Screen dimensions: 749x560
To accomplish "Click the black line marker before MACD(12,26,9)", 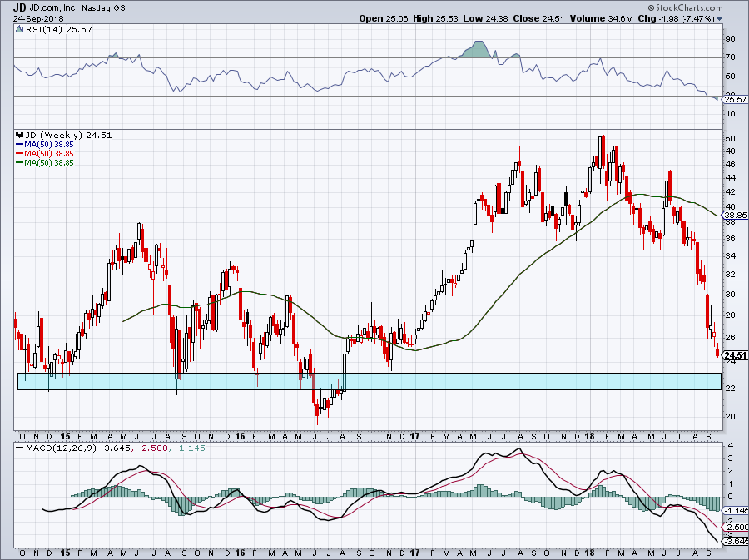I will (x=19, y=448).
